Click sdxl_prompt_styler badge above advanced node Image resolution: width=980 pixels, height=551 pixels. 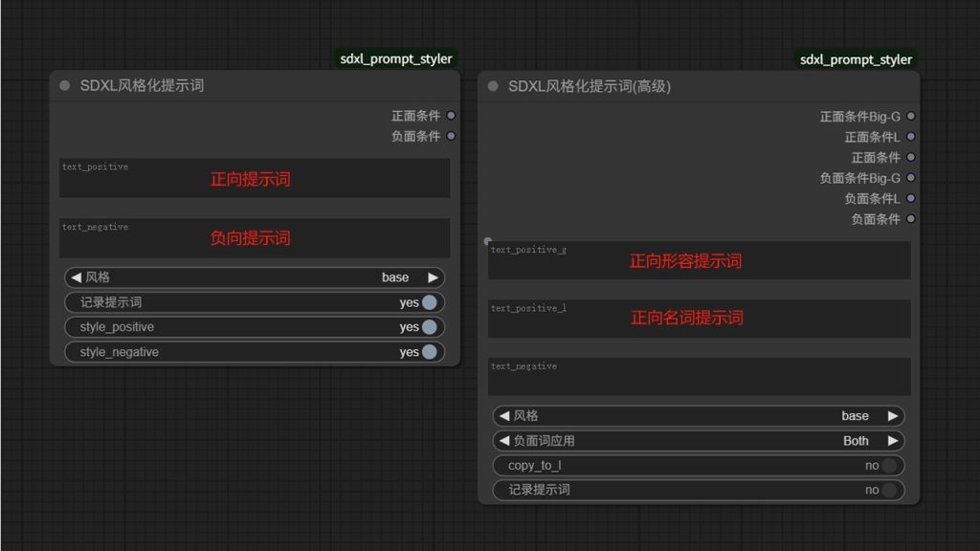[856, 59]
